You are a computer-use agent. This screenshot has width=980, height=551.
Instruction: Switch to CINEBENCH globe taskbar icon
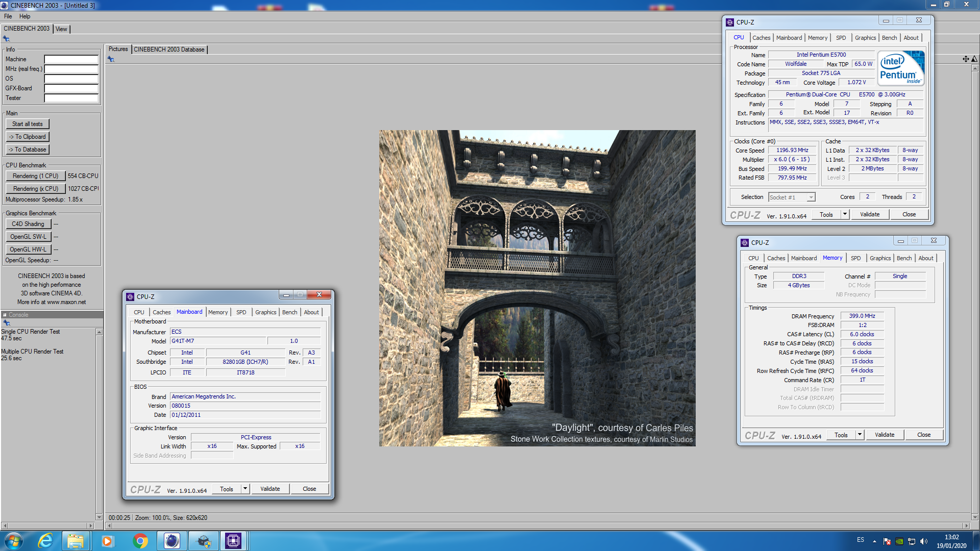click(172, 541)
